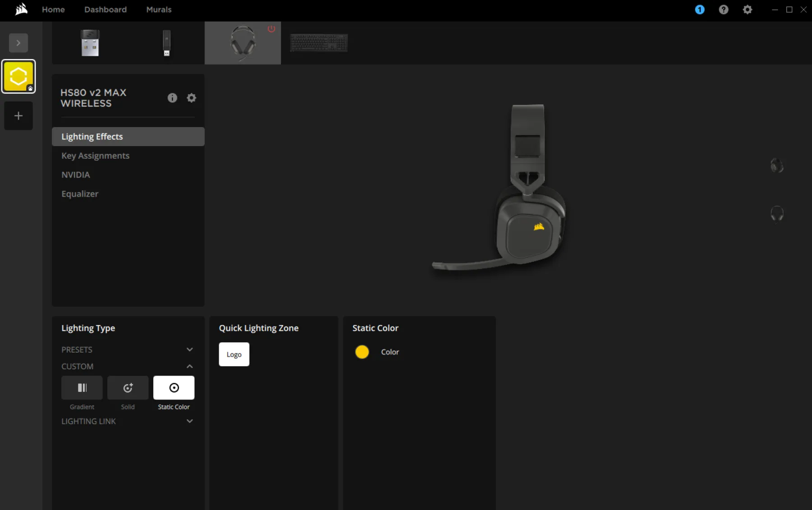Image resolution: width=812 pixels, height=510 pixels.
Task: Switch to angled headset view
Action: point(777,165)
